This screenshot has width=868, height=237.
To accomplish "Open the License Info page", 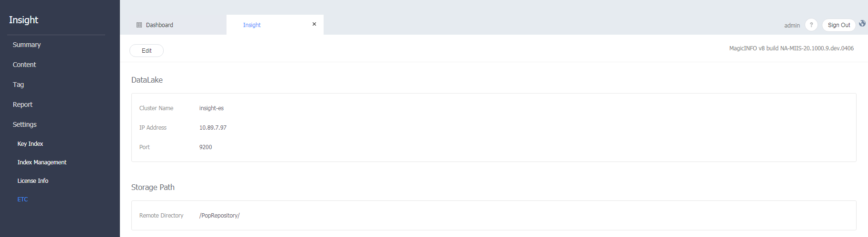I will [x=33, y=181].
